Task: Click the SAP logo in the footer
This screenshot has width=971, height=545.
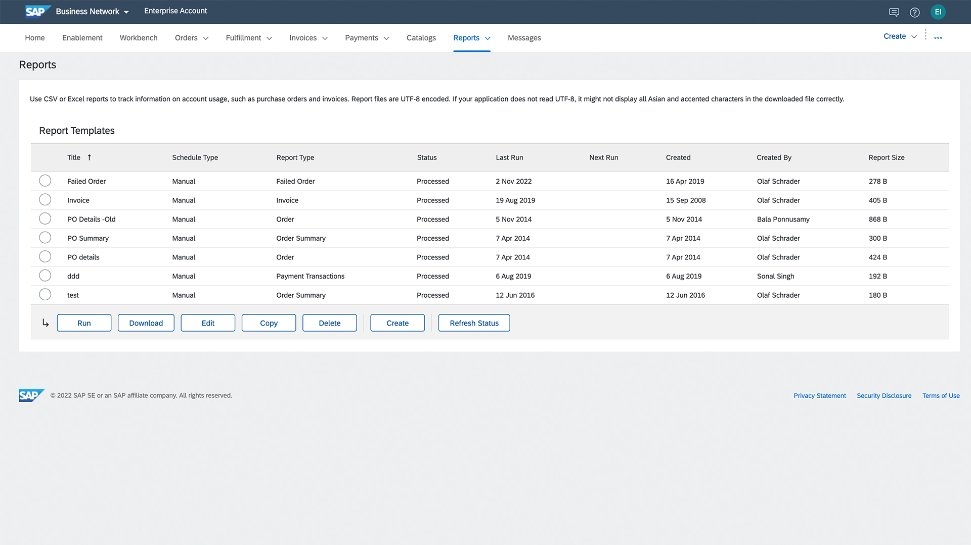Action: [31, 395]
